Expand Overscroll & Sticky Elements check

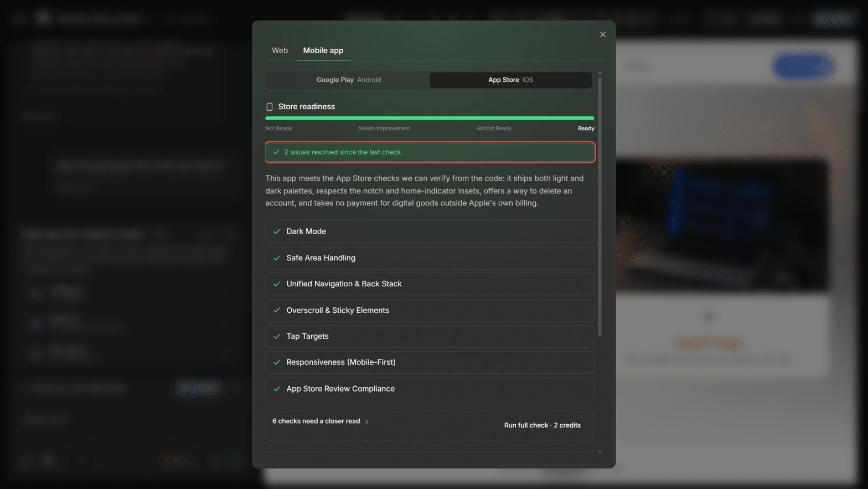[430, 311]
